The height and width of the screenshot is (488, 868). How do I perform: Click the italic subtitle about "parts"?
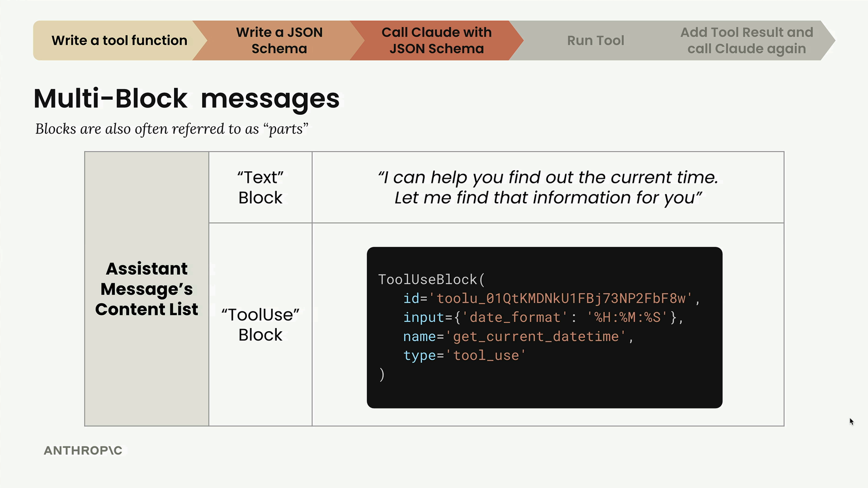pyautogui.click(x=171, y=129)
